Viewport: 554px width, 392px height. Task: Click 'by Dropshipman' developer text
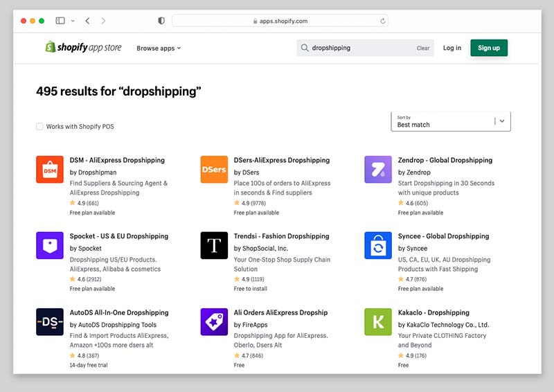tap(93, 172)
